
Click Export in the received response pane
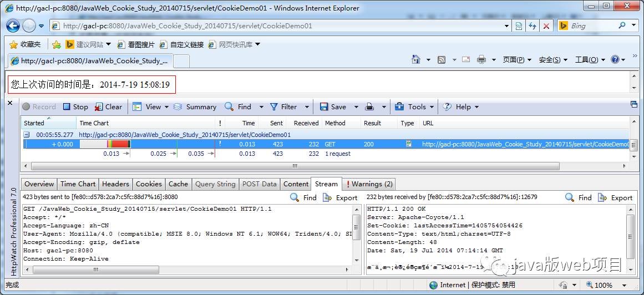615,197
